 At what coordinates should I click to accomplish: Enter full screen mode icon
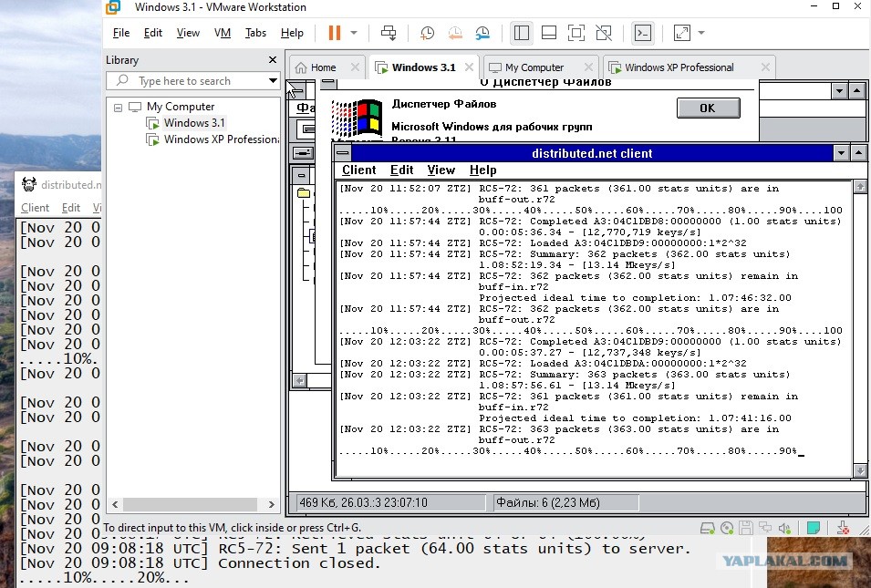tap(576, 33)
